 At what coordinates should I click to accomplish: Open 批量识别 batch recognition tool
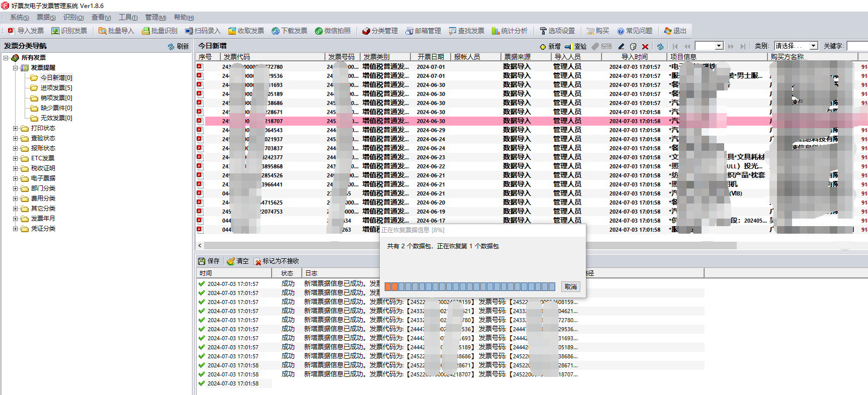pos(160,31)
